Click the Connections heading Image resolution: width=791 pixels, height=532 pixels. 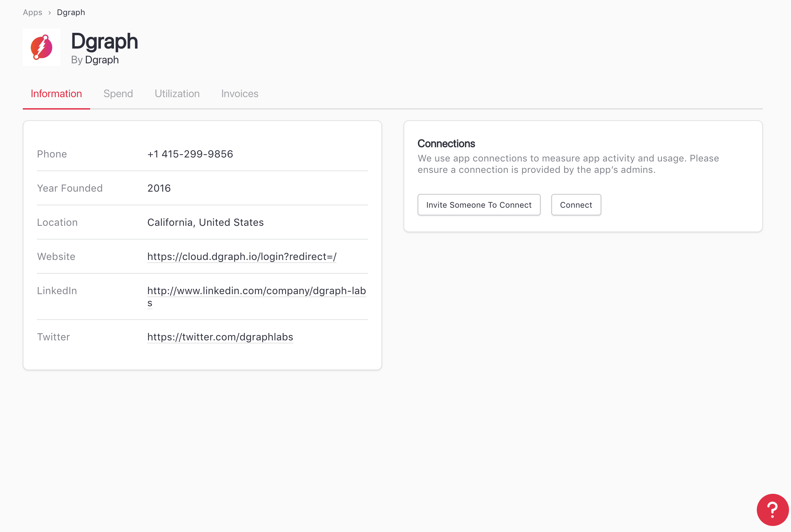click(x=446, y=143)
